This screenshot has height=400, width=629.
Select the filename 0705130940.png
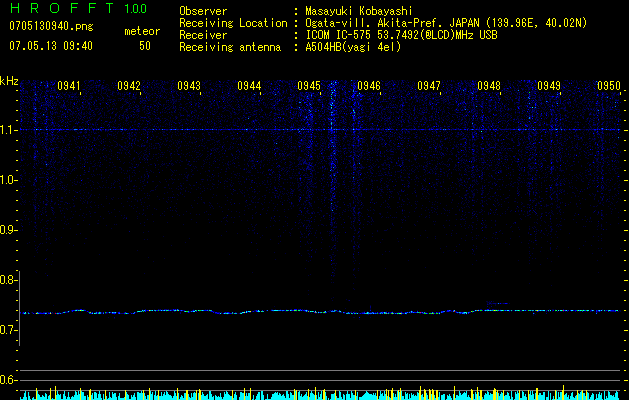tap(51, 26)
